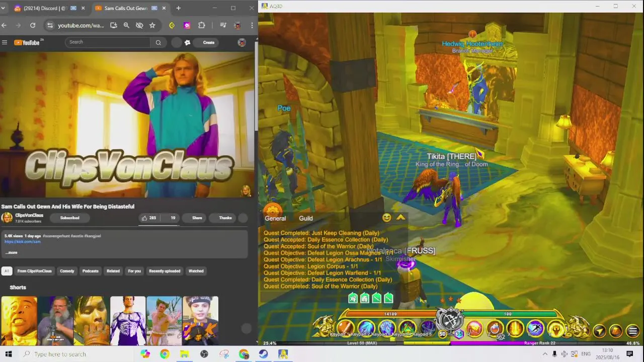The height and width of the screenshot is (362, 644).
Task: Activate the Keypad 2 skill icon
Action: coord(366,329)
